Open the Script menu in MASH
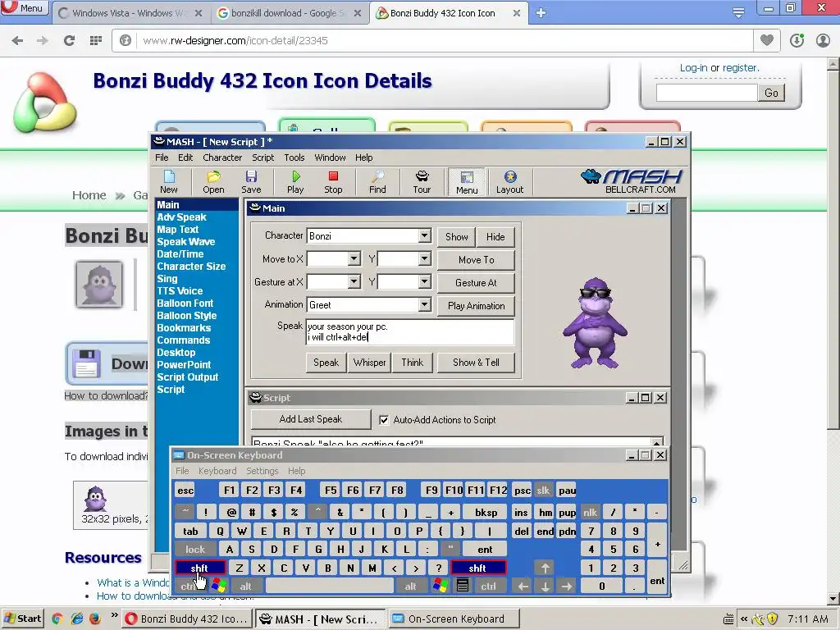 point(263,157)
